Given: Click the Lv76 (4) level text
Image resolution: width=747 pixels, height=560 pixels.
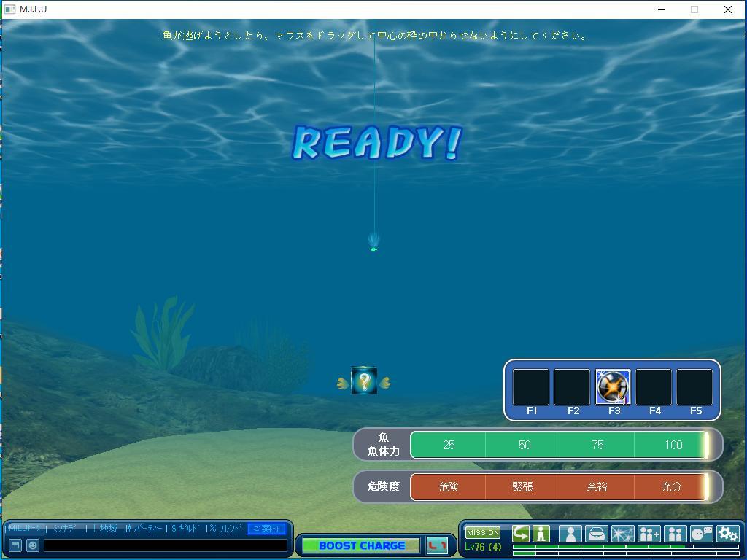Looking at the screenshot, I should tap(483, 547).
